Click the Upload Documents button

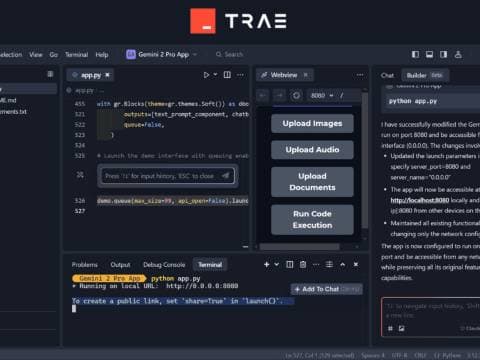coord(312,182)
